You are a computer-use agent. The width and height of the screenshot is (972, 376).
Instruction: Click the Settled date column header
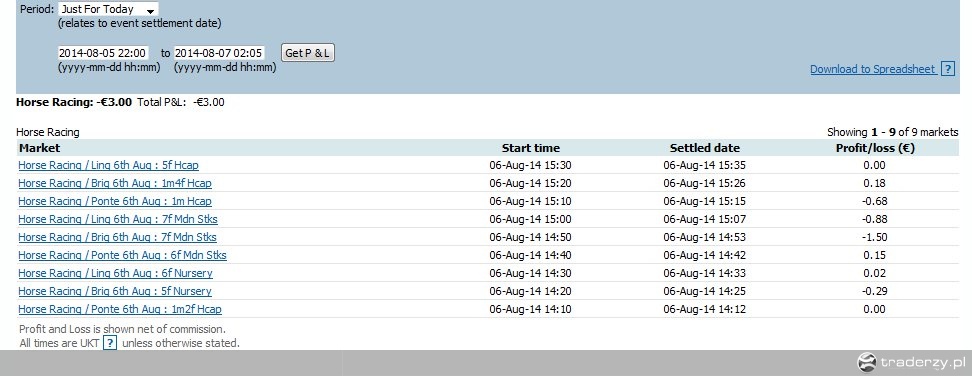[705, 148]
